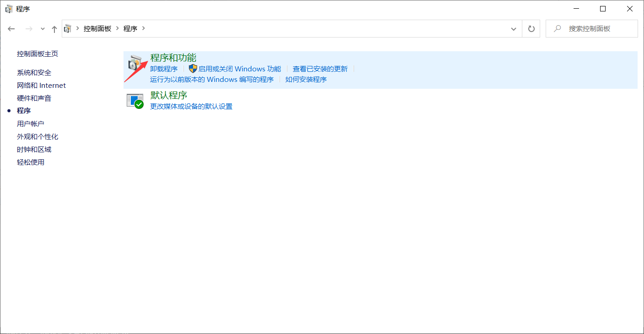Click the search magnifier icon
Screen dimensions: 644x334
557,28
